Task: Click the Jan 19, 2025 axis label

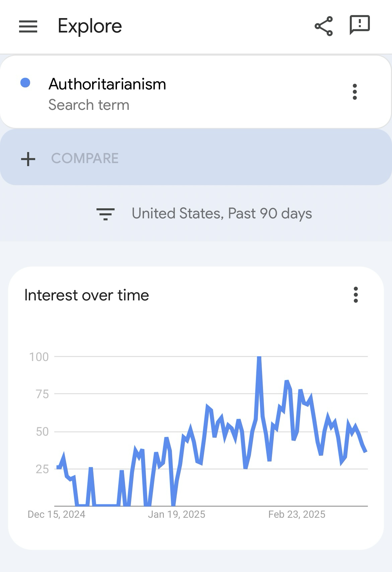Action: 177,514
